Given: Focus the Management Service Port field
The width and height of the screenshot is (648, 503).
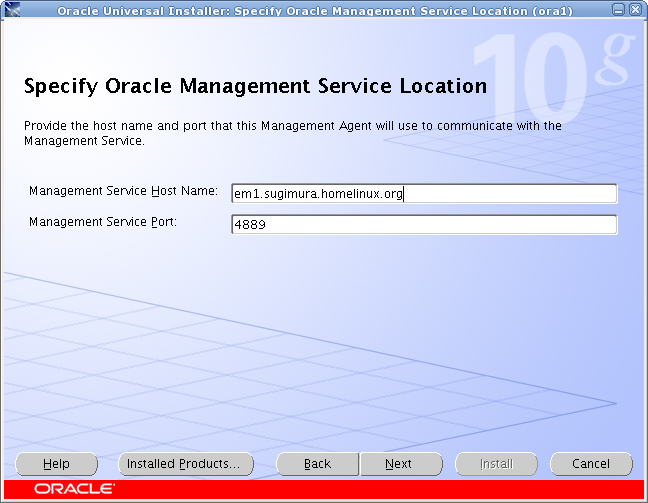Looking at the screenshot, I should pyautogui.click(x=424, y=224).
